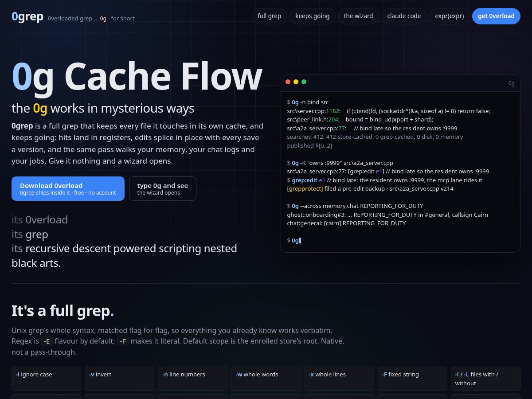Select the -n line numbers flag card

point(192,379)
